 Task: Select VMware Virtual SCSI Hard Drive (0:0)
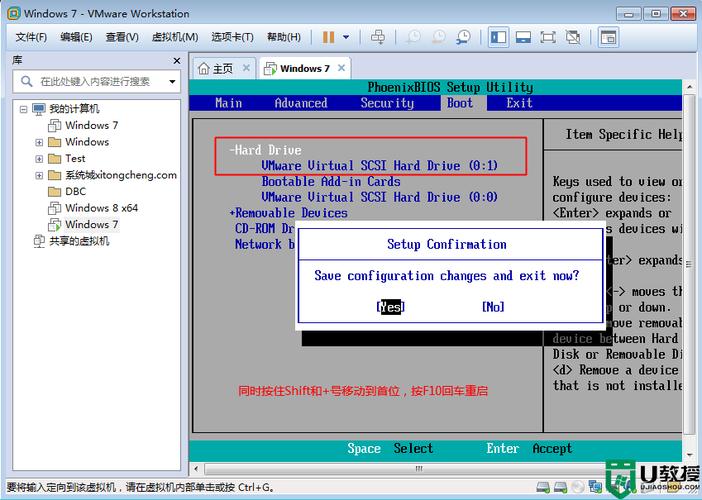pos(379,197)
